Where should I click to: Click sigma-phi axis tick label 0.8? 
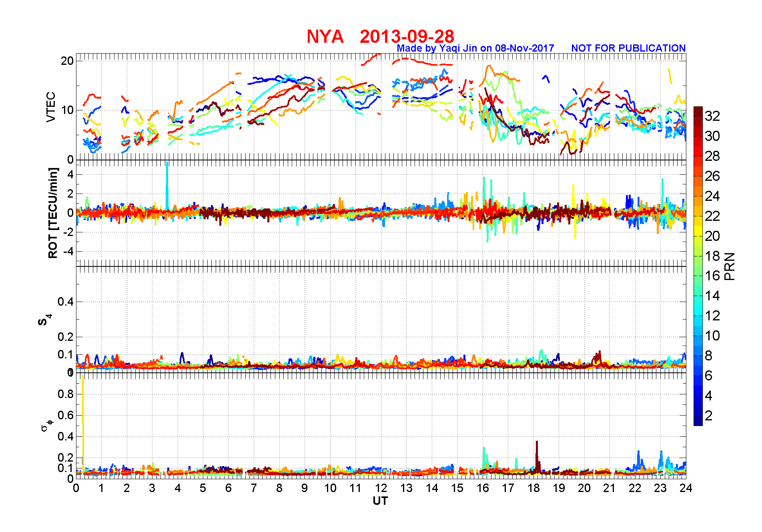pos(66,394)
